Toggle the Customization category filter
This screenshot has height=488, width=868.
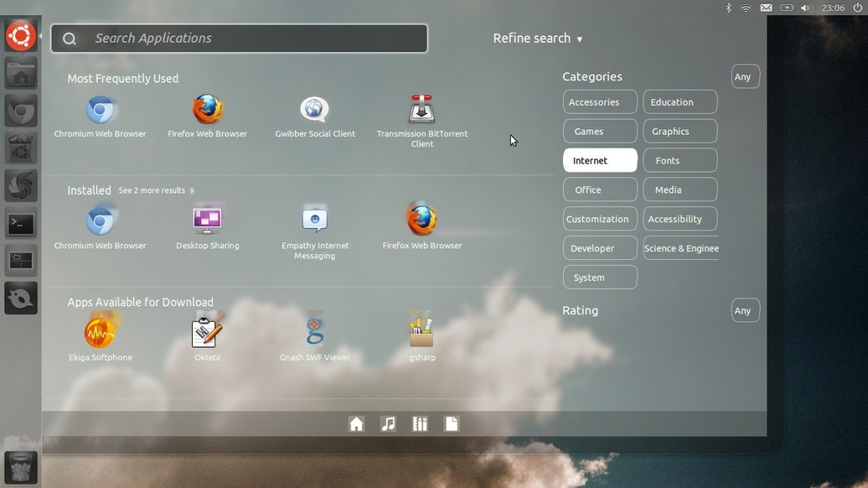600,219
